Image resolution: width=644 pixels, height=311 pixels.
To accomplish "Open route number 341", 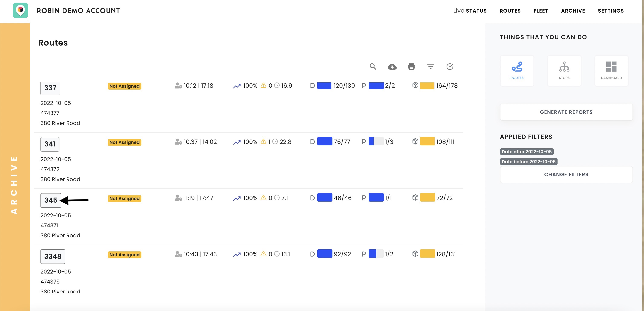I will coord(50,144).
